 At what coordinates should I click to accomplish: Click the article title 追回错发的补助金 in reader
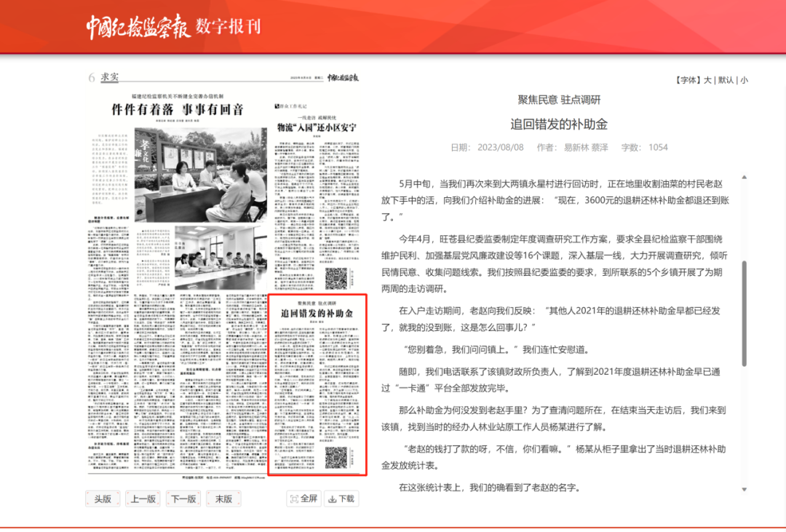pos(559,124)
